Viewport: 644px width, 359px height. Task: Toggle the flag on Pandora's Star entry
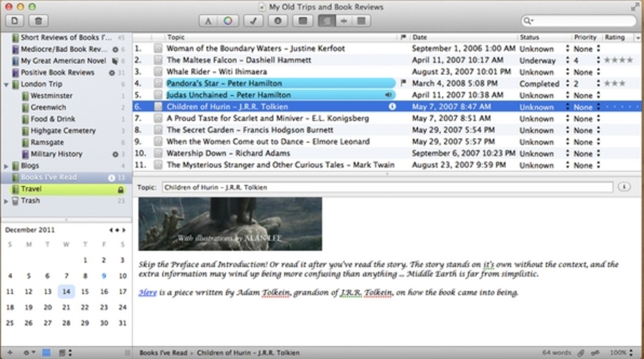click(404, 83)
